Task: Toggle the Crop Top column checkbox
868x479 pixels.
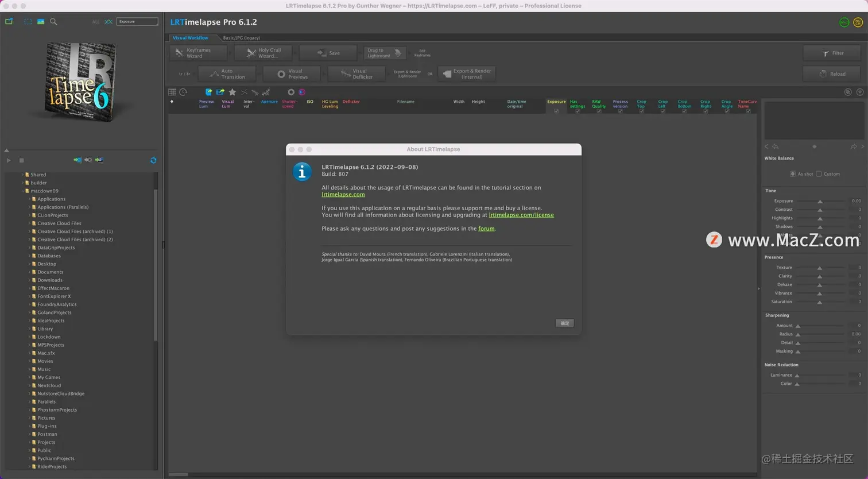Action: click(x=641, y=111)
